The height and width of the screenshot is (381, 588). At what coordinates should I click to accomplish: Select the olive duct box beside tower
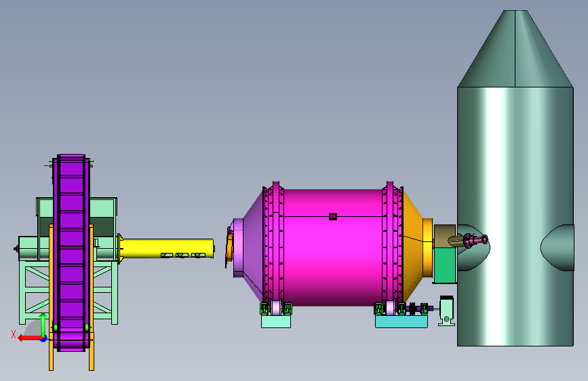pos(445,236)
